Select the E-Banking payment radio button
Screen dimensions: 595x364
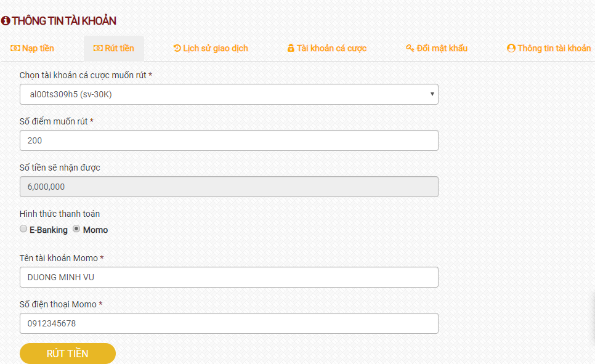click(x=23, y=229)
